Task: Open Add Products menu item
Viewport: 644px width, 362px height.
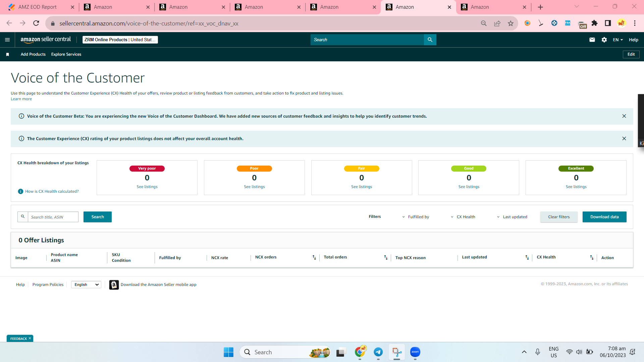Action: [x=33, y=54]
